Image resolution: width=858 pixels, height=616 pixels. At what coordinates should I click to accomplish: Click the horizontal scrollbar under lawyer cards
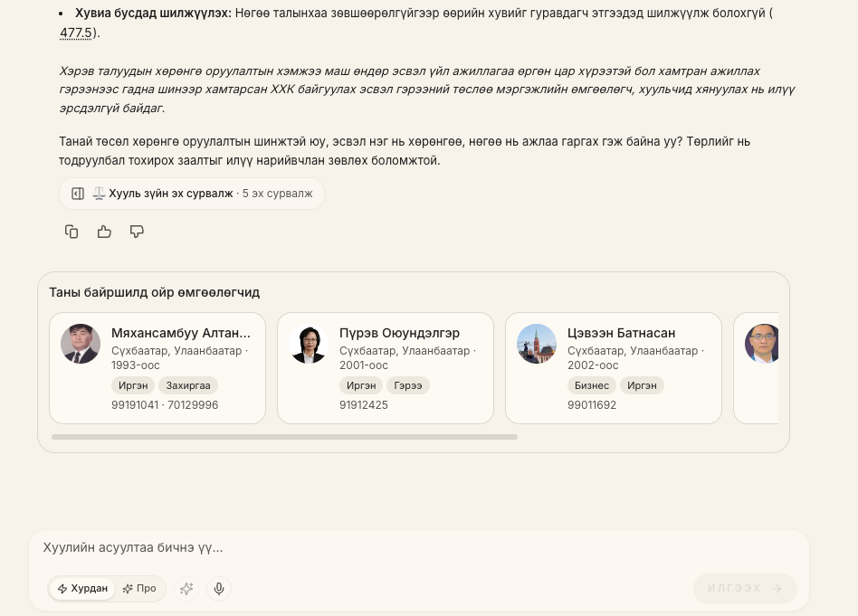(x=284, y=437)
